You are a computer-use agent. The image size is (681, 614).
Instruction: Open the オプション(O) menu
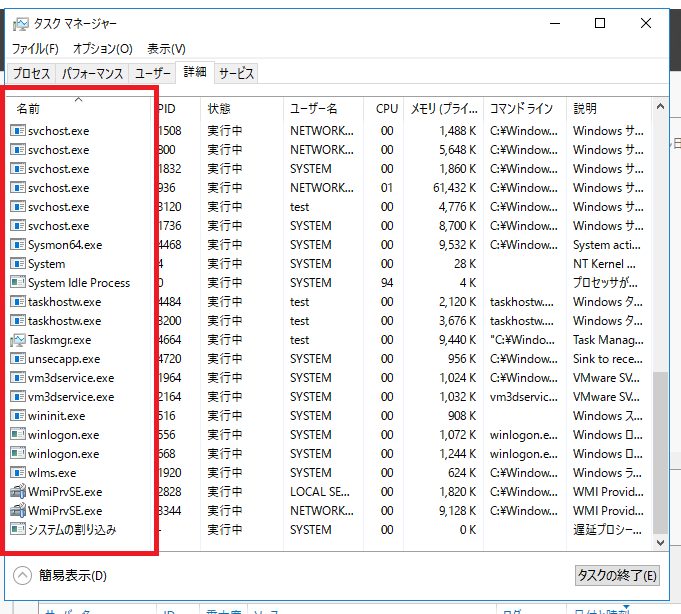(102, 49)
